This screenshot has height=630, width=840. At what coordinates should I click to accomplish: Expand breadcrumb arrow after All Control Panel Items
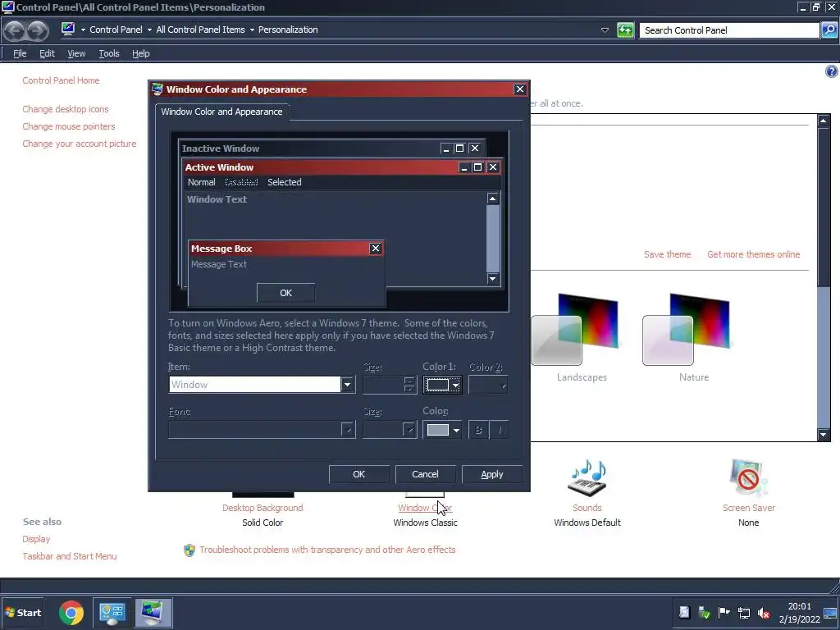pyautogui.click(x=251, y=30)
